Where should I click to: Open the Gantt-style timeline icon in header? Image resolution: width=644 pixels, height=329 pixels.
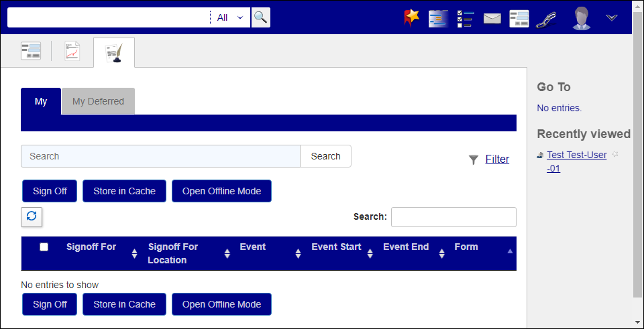point(438,19)
